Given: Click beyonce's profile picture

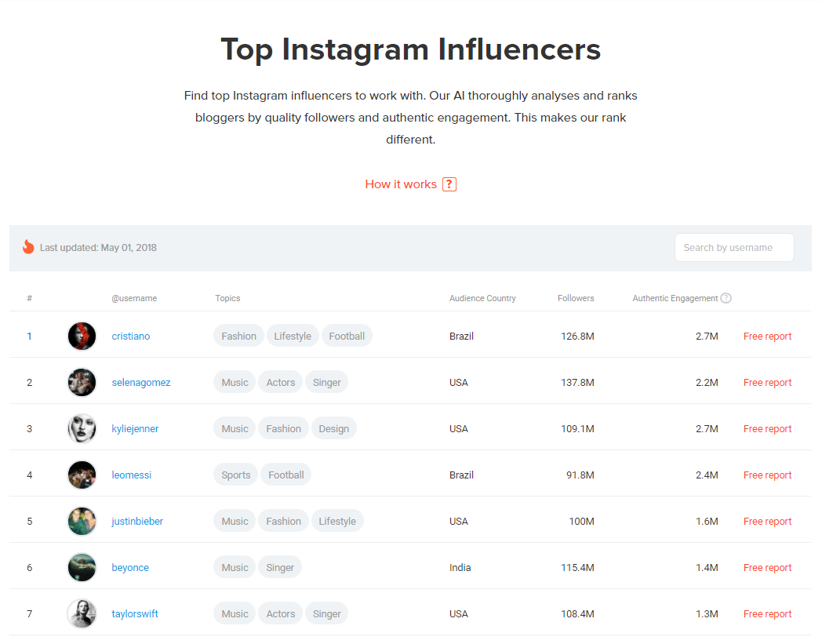Looking at the screenshot, I should (82, 567).
